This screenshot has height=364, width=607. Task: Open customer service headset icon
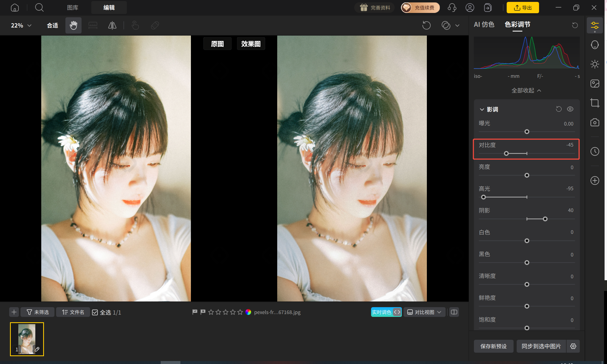[452, 8]
